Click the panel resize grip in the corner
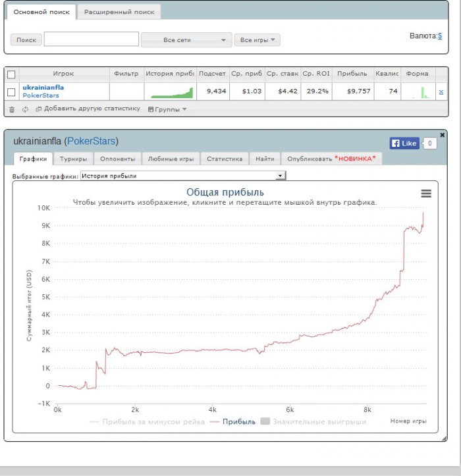Image resolution: width=461 pixels, height=476 pixels. [x=444, y=438]
